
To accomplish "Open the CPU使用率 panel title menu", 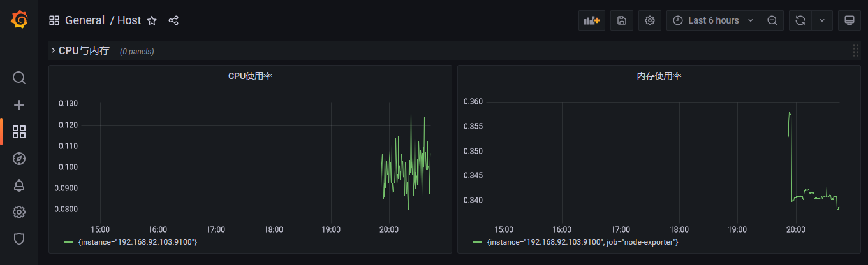I will pos(251,76).
